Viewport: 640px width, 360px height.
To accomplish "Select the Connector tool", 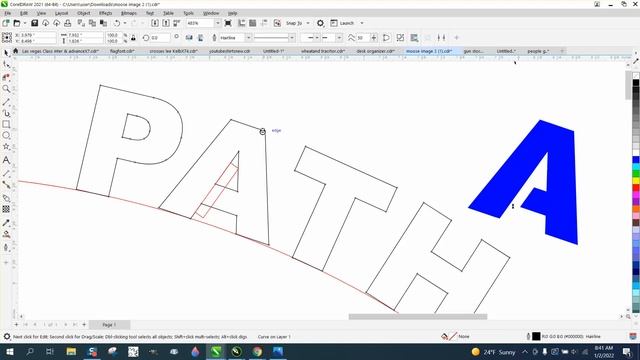I will [6, 184].
